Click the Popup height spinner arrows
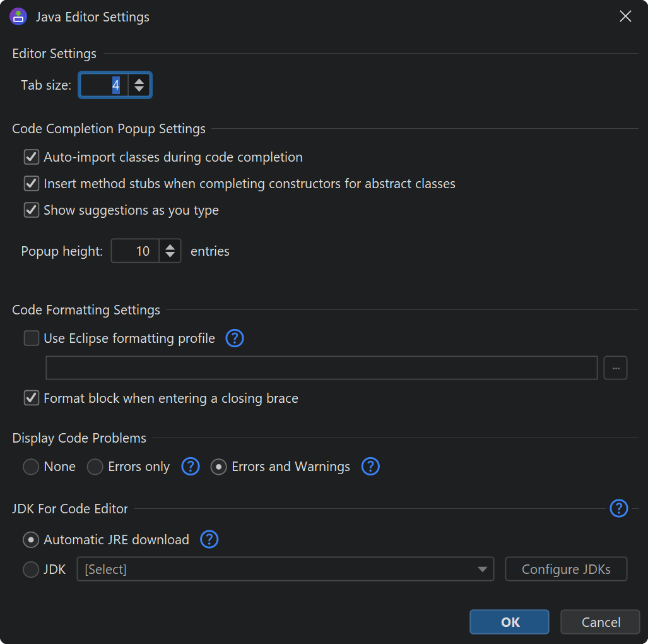This screenshot has height=644, width=648. coord(170,251)
